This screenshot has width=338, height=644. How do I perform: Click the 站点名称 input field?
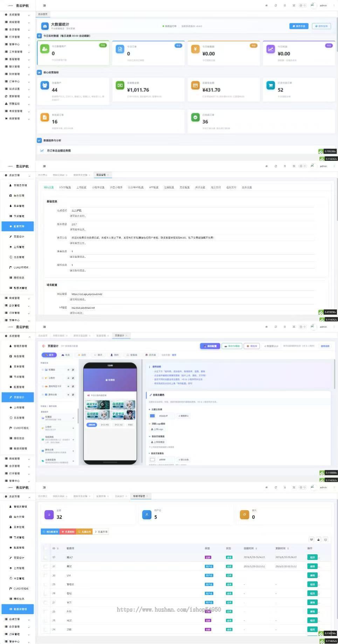click(192, 211)
